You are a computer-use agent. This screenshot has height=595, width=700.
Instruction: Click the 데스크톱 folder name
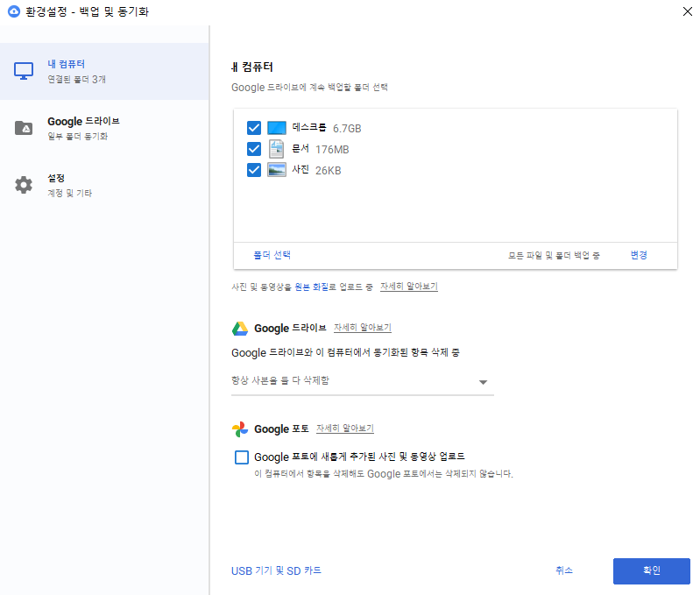tap(309, 127)
